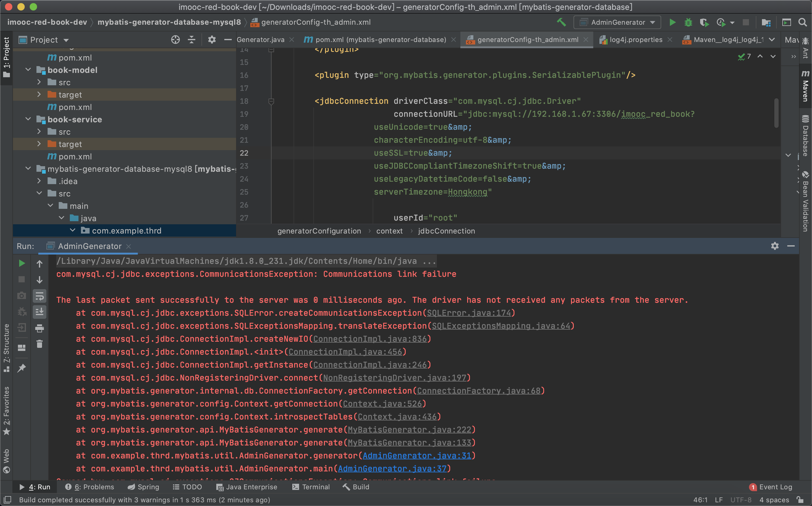The width and height of the screenshot is (812, 506).
Task: Open the Maven tool window
Action: [x=805, y=85]
